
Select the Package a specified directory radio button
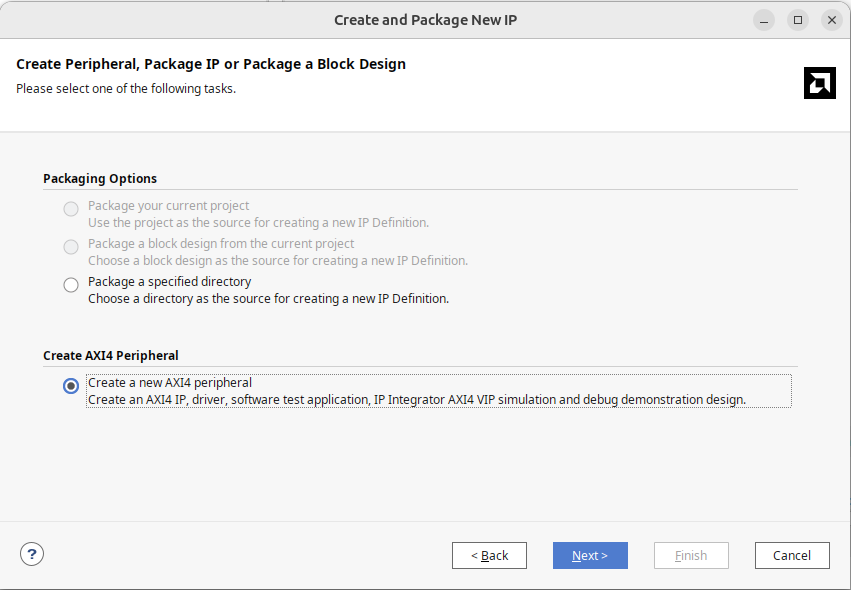pos(71,285)
